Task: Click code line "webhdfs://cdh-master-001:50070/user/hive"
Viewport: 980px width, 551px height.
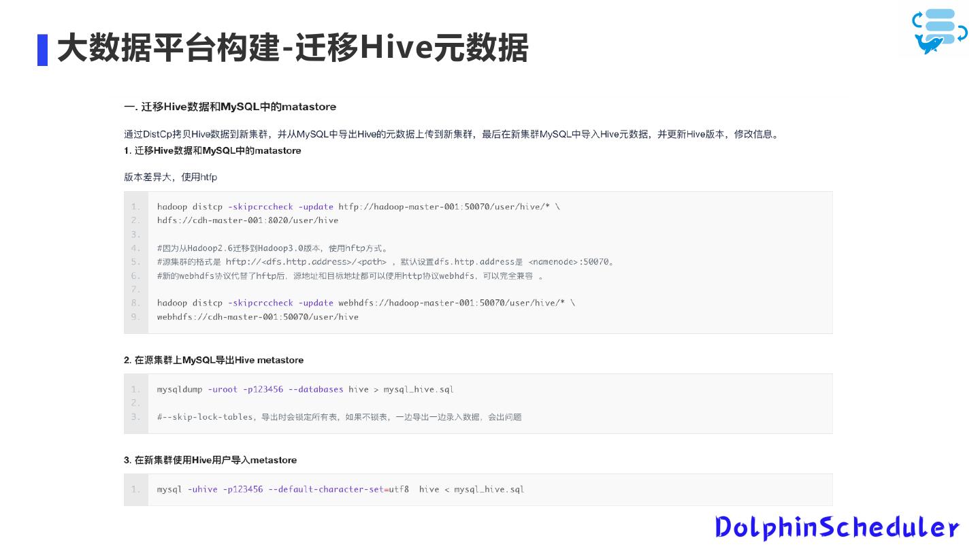Action: tap(258, 316)
